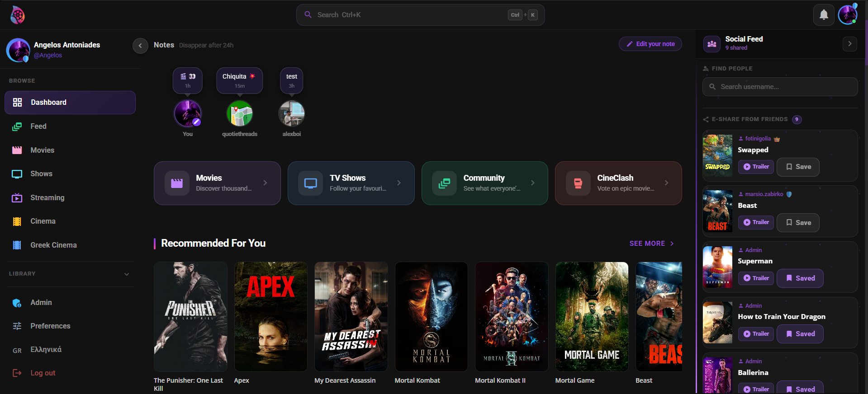
Task: Open the test note bubble
Action: 292,80
